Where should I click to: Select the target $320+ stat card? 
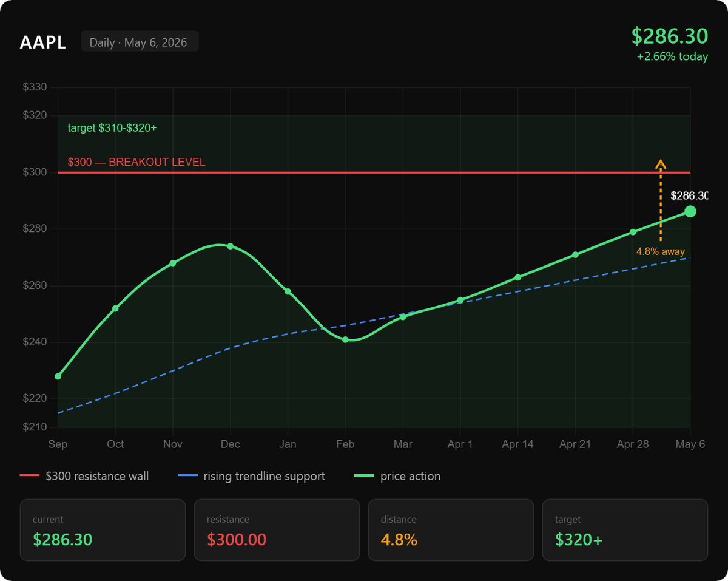click(625, 529)
